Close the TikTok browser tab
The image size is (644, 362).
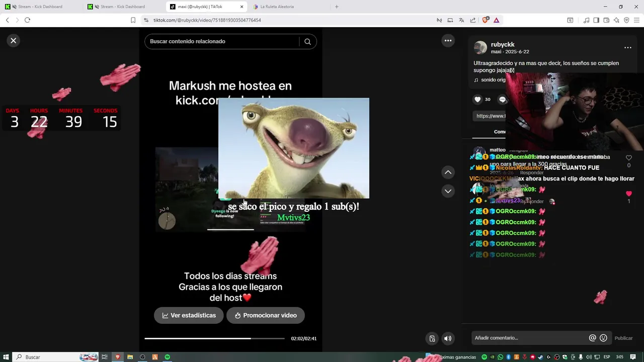(242, 7)
